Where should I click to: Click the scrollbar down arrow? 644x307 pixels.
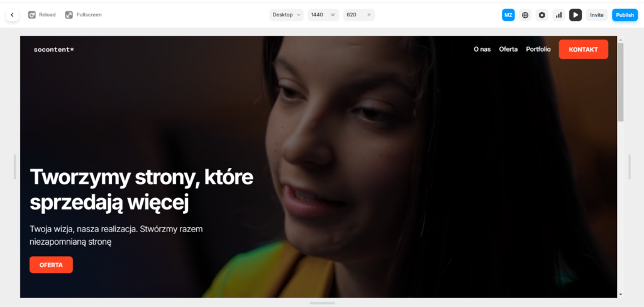621,294
